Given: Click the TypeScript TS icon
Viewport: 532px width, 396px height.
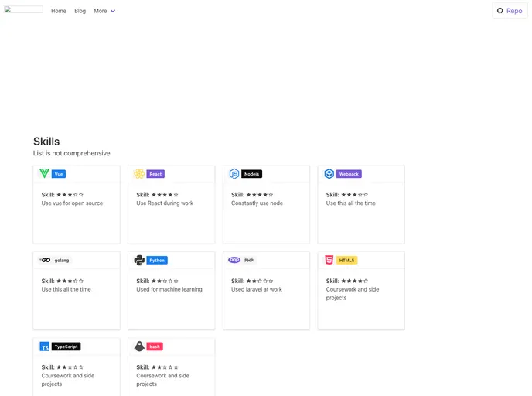Looking at the screenshot, I should pyautogui.click(x=44, y=346).
